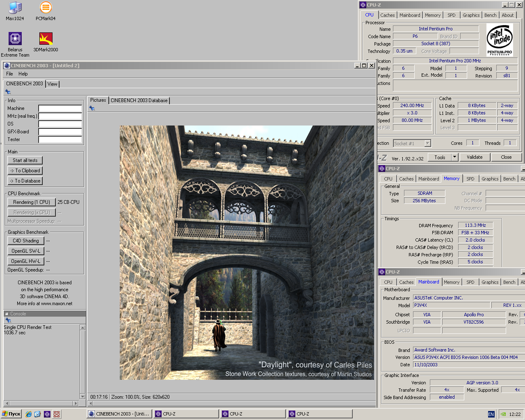
Task: Open the Max1024 desktop icon
Action: tap(15, 11)
